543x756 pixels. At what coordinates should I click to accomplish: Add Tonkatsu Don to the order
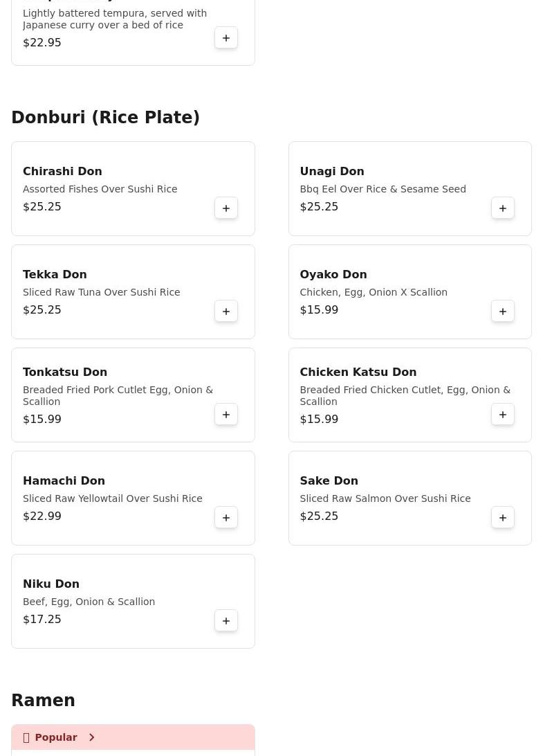click(226, 414)
